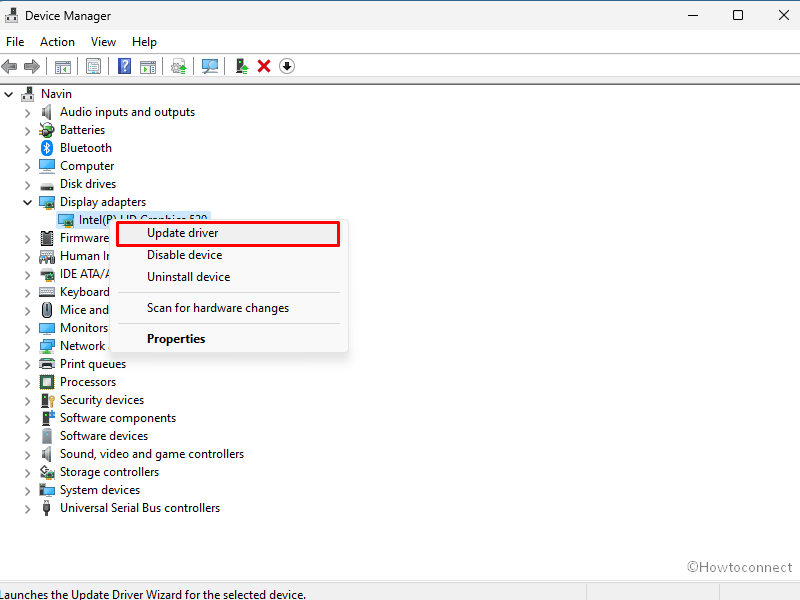Expand the Network adapters chevron
Image resolution: width=800 pixels, height=600 pixels.
[28, 346]
